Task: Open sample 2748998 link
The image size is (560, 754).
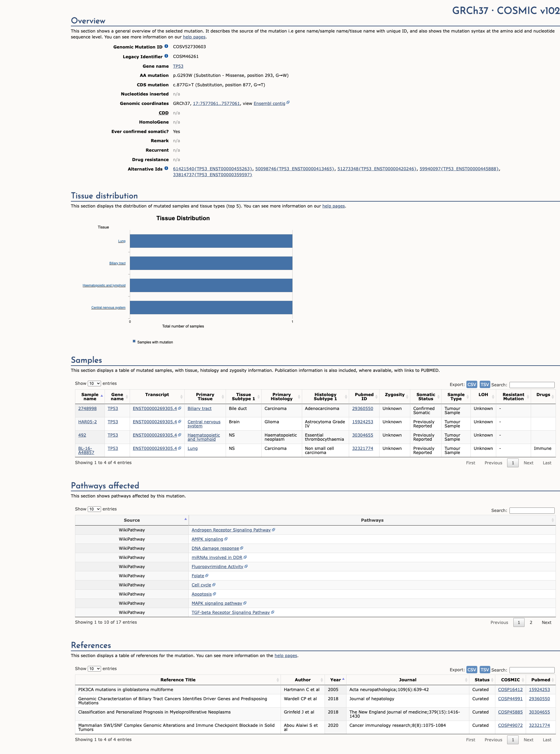Action: 87,409
